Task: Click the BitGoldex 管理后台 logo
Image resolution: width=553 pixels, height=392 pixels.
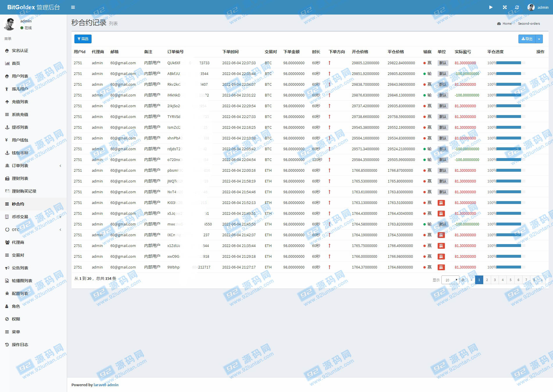Action: coord(33,7)
